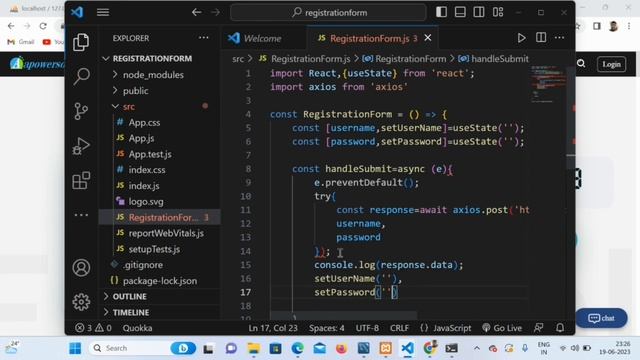Open the Search view in activity bar
This screenshot has height=360, width=640.
click(81, 76)
